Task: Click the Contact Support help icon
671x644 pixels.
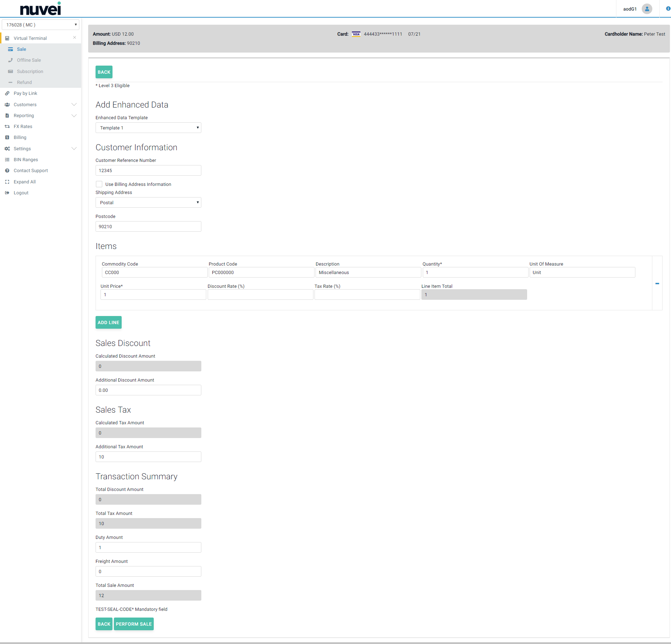Action: [x=7, y=171]
